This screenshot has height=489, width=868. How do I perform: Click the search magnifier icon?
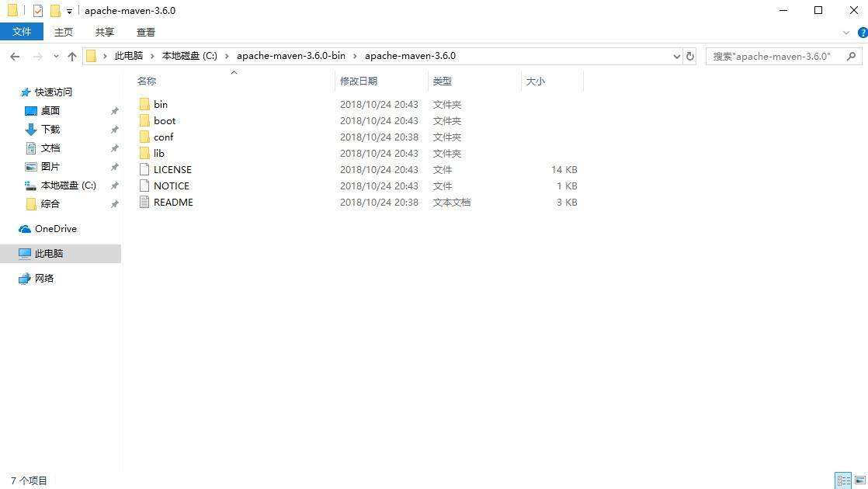coord(852,56)
